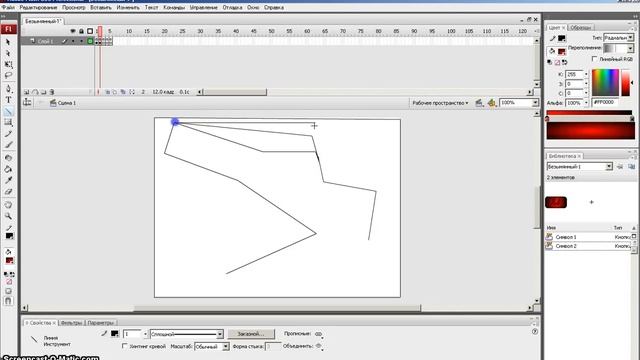Click the Edit Symbols icon
The height and width of the screenshot is (360, 640).
tap(491, 103)
